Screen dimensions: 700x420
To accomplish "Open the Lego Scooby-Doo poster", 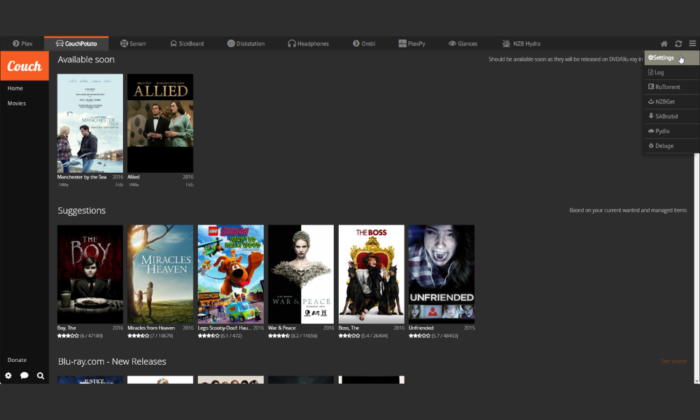I will [x=231, y=274].
